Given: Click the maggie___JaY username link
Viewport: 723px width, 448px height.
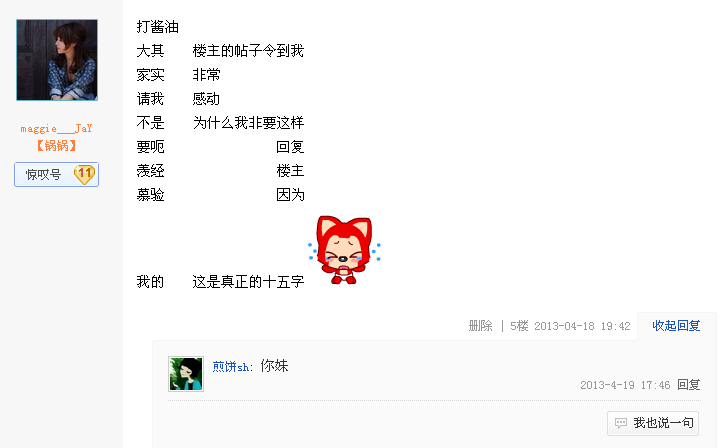Looking at the screenshot, I should (56, 129).
